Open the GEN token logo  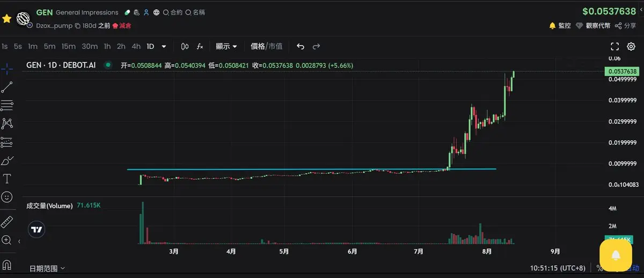tap(23, 19)
